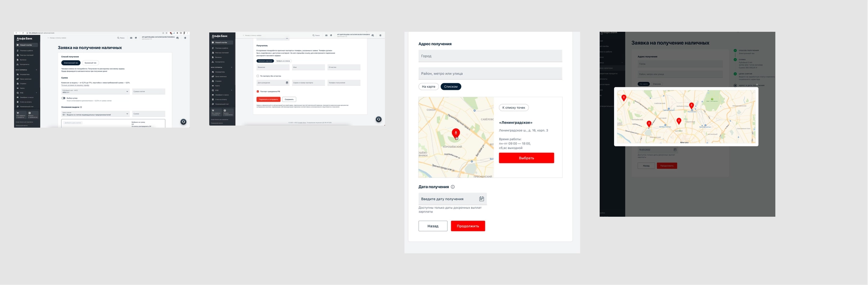Click the headset support icon in the Получатель mockup

[x=378, y=119]
